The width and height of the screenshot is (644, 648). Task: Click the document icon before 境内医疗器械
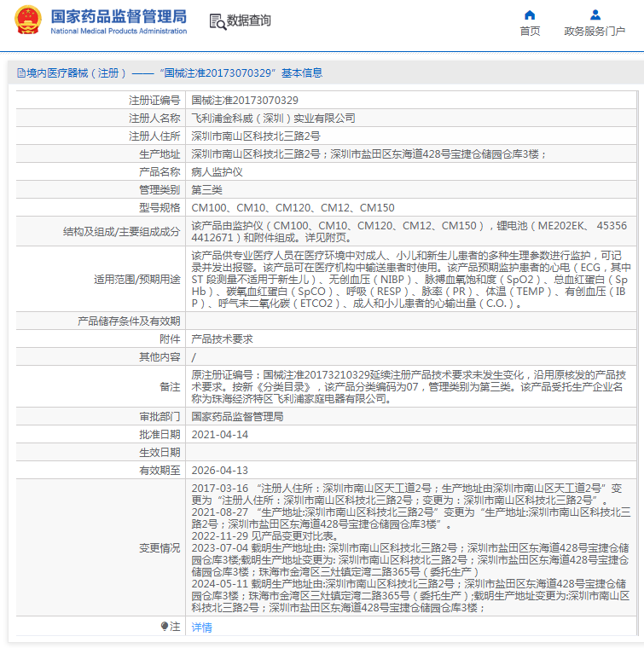[20, 73]
